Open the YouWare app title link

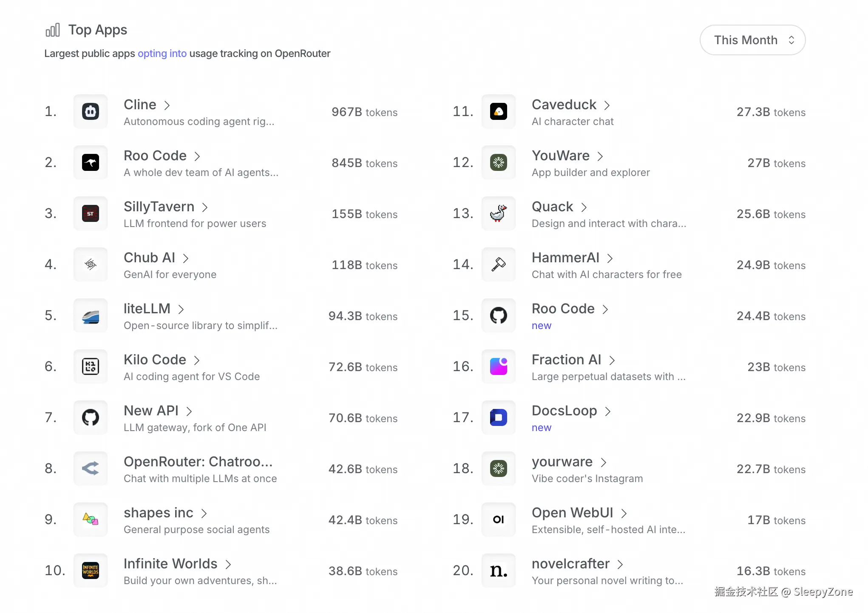coord(561,156)
